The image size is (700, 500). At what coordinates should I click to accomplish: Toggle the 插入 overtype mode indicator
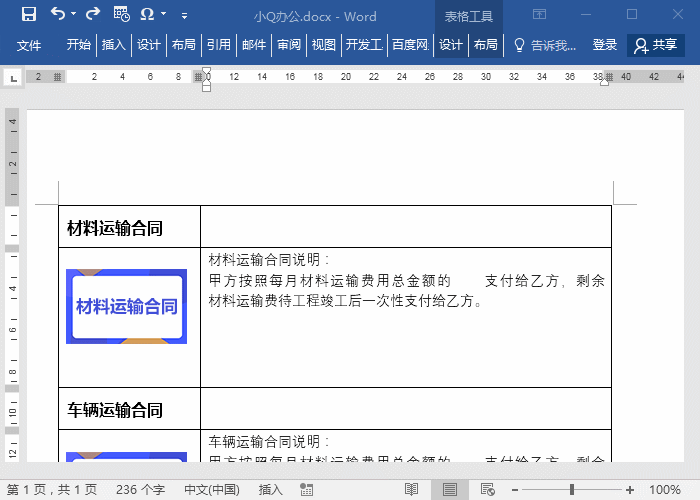[270, 490]
